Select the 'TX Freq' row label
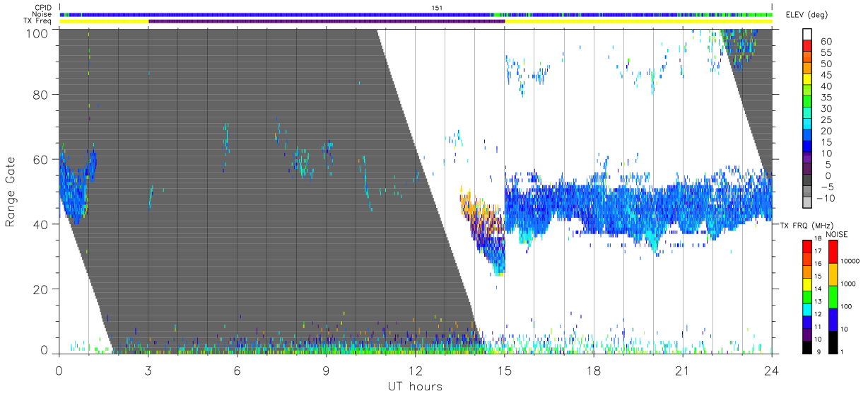Image resolution: width=868 pixels, height=401 pixels. click(39, 21)
